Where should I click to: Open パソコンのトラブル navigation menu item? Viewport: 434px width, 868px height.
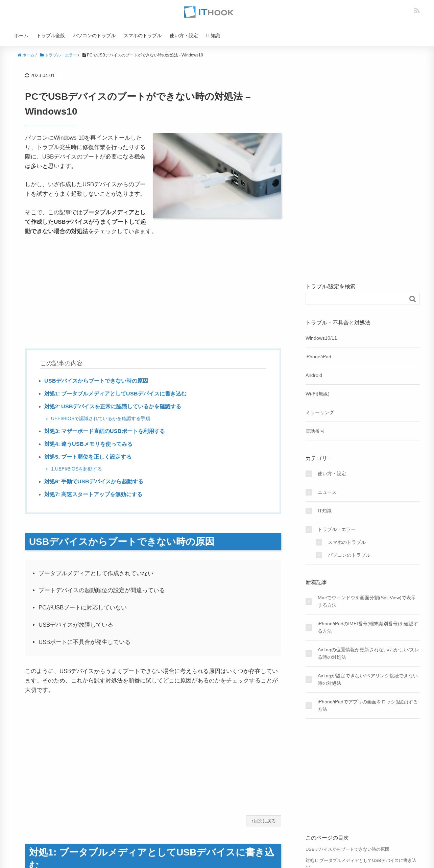click(94, 35)
